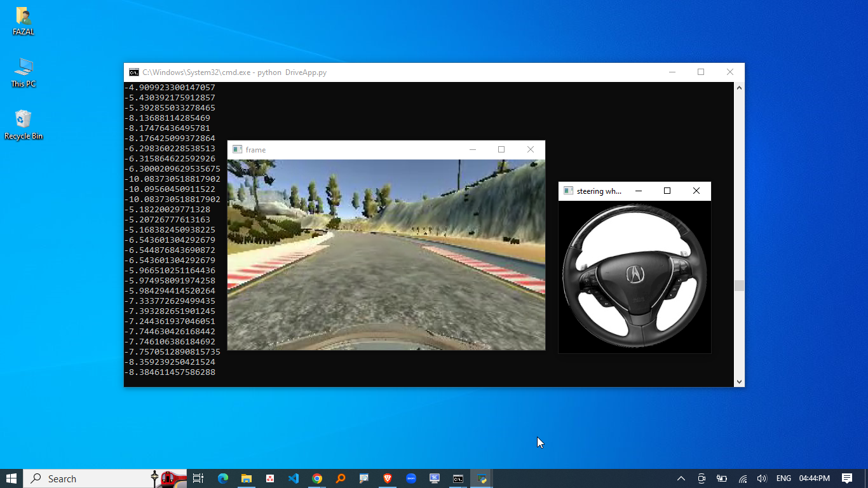Open the Windows Start menu
The width and height of the screenshot is (868, 488).
coord(11,478)
